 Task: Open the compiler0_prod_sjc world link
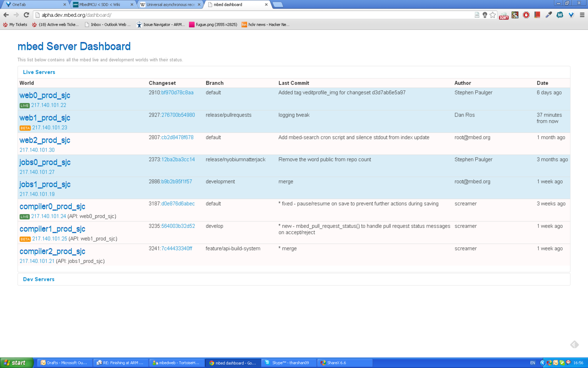tap(52, 206)
